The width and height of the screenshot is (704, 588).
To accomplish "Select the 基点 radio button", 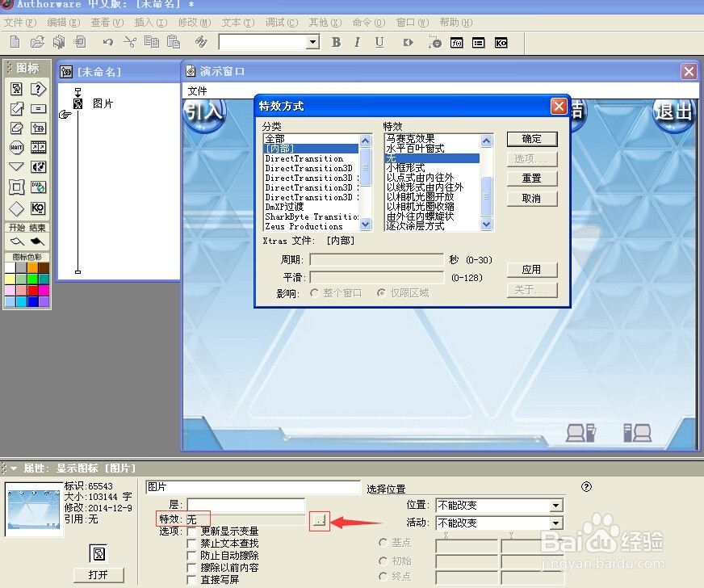I will (383, 543).
